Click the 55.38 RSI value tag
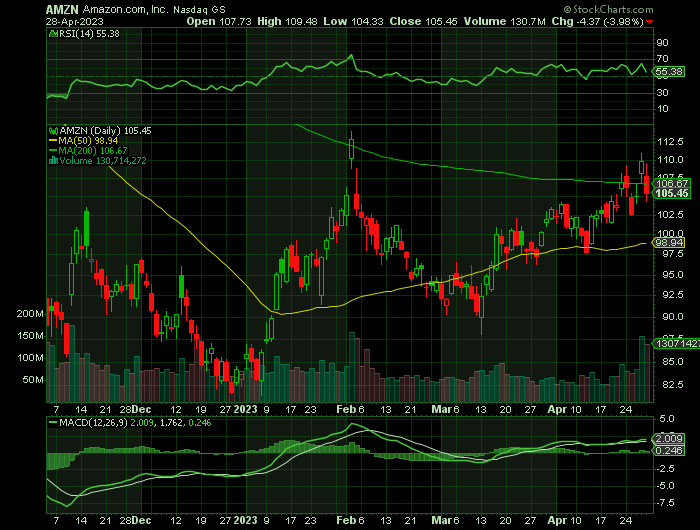The image size is (700, 530). (x=669, y=72)
